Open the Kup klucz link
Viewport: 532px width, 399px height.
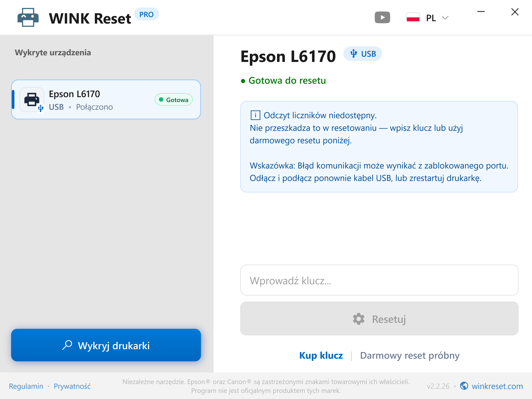point(321,355)
